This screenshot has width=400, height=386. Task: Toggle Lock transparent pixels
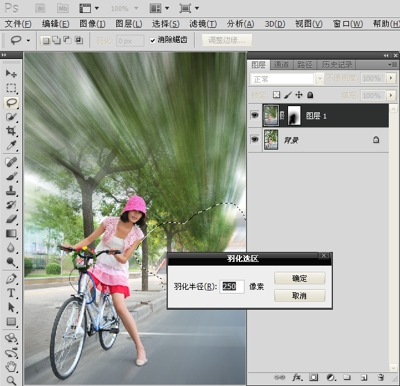tap(276, 95)
